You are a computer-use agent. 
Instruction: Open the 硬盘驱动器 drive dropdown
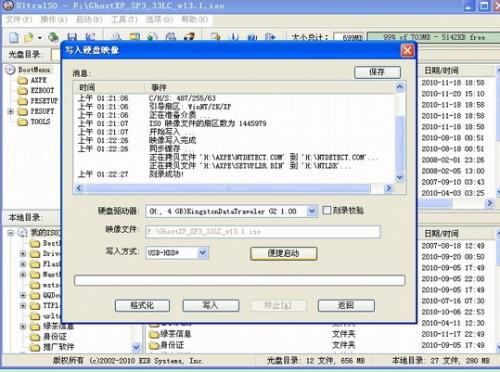311,211
